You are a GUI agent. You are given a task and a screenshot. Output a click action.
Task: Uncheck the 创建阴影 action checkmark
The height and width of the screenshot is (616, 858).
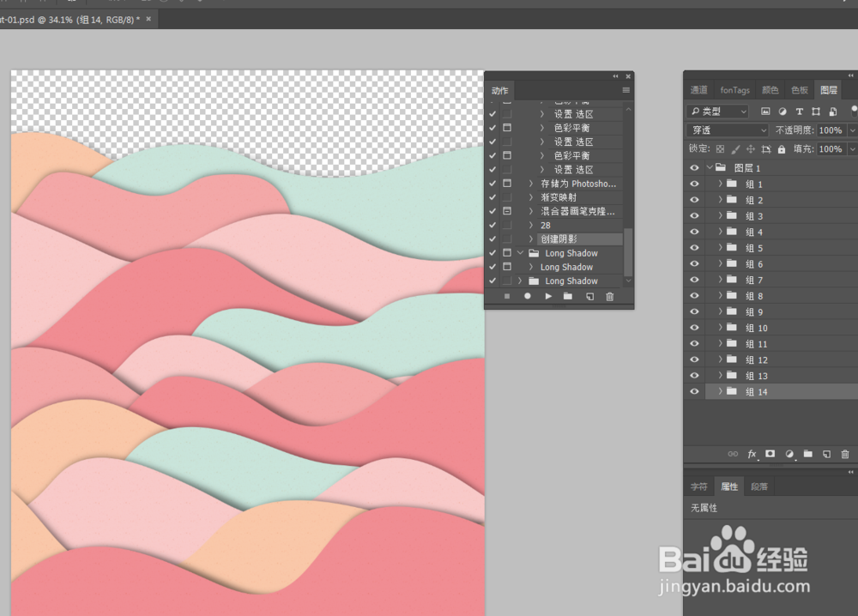tap(492, 239)
